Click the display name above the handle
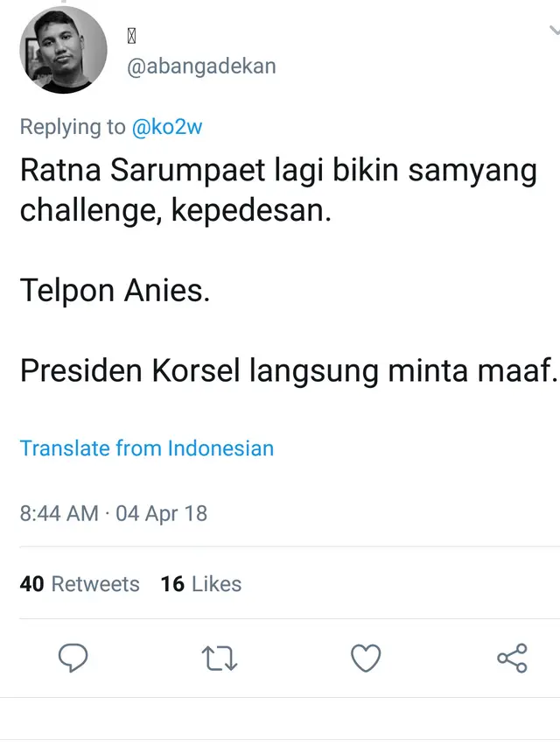 pos(133,35)
